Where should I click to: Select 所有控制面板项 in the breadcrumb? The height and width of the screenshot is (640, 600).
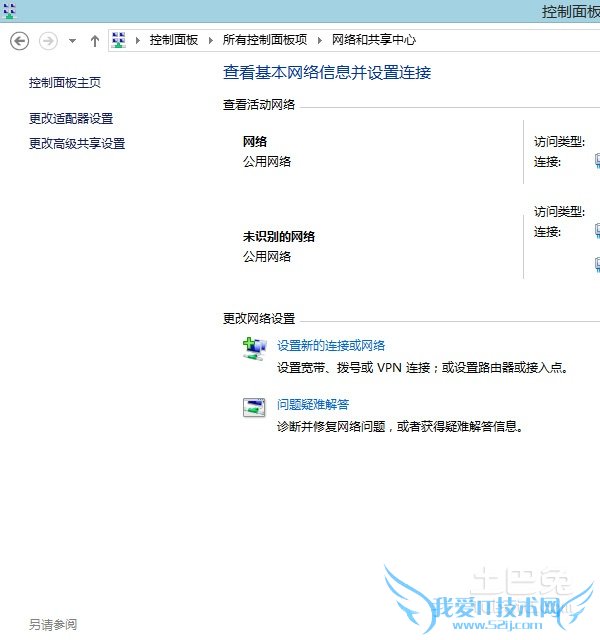tap(265, 40)
